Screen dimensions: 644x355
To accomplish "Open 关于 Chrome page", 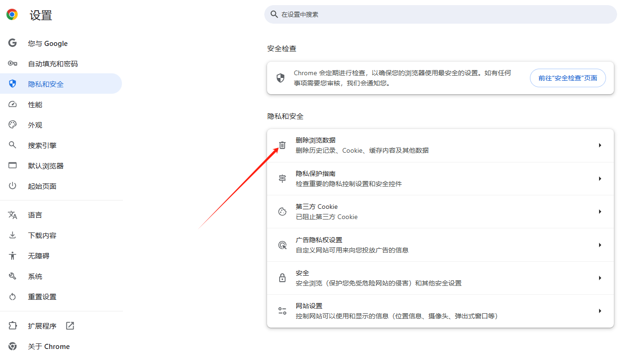I will coord(61,346).
